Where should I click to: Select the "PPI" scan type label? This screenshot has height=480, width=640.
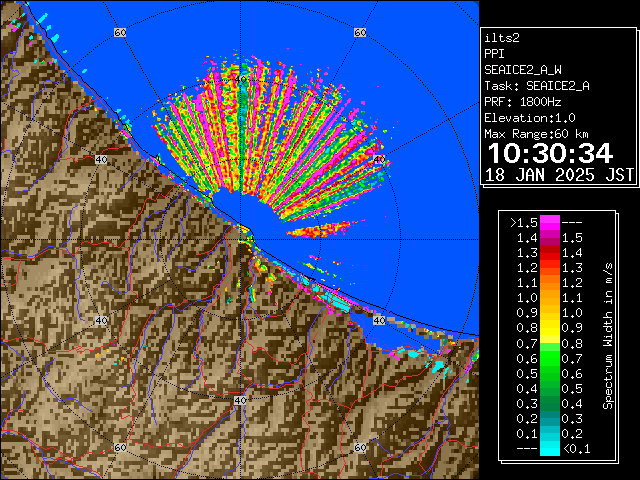[x=494, y=54]
